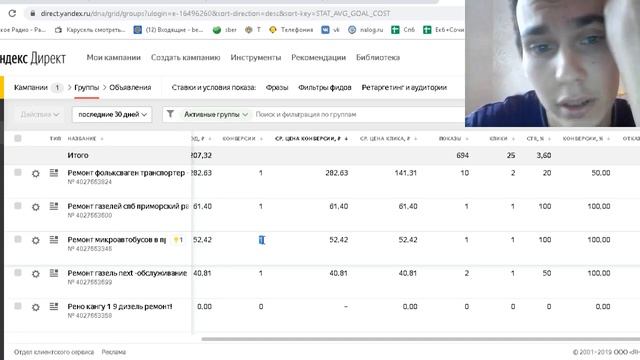Click the filter funnel icon
Image resolution: width=640 pixels, height=360 pixels.
tap(170, 114)
